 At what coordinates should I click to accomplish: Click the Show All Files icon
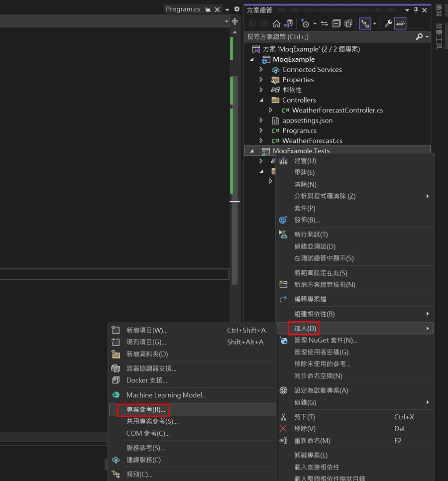click(x=348, y=23)
